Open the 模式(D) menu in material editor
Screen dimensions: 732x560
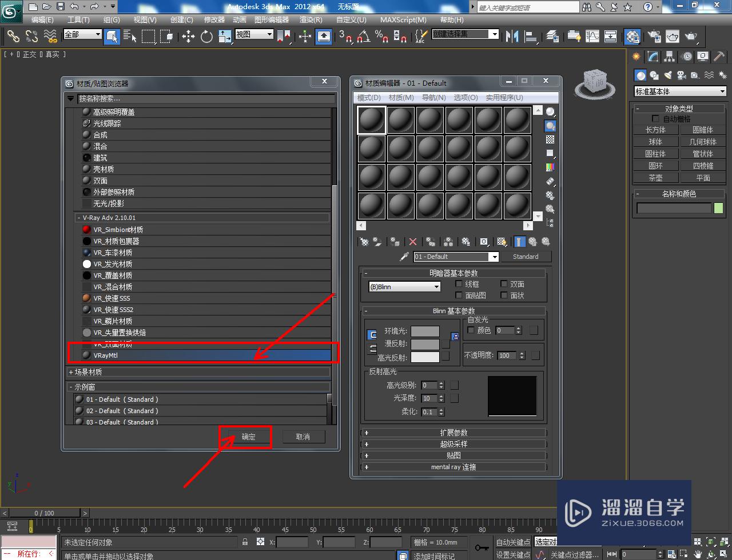point(369,98)
